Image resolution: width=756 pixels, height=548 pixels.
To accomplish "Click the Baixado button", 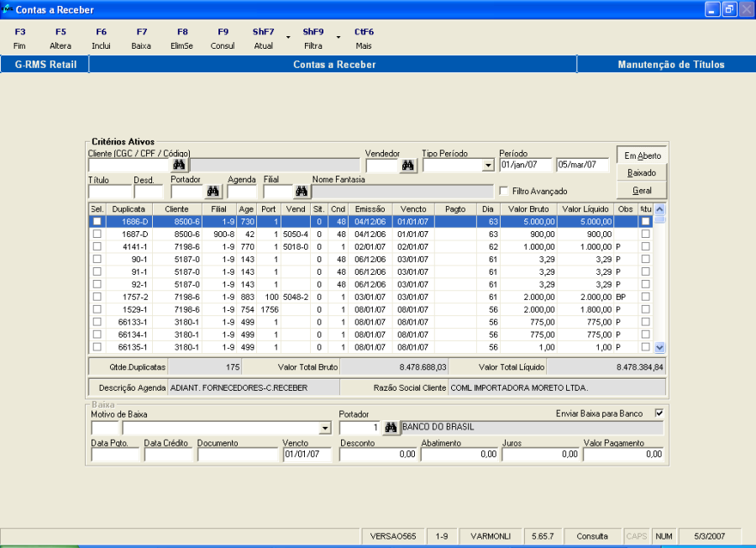I will [x=642, y=172].
